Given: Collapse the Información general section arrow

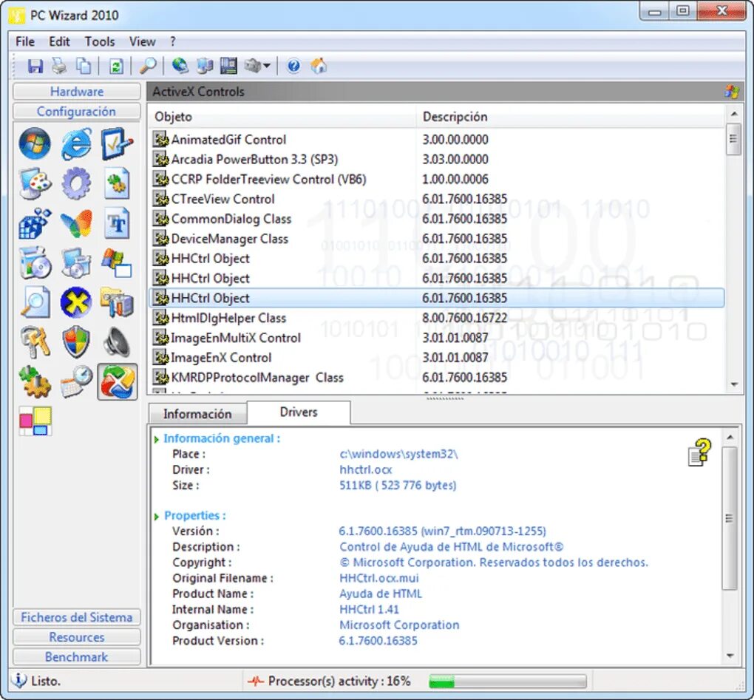Looking at the screenshot, I should 156,439.
